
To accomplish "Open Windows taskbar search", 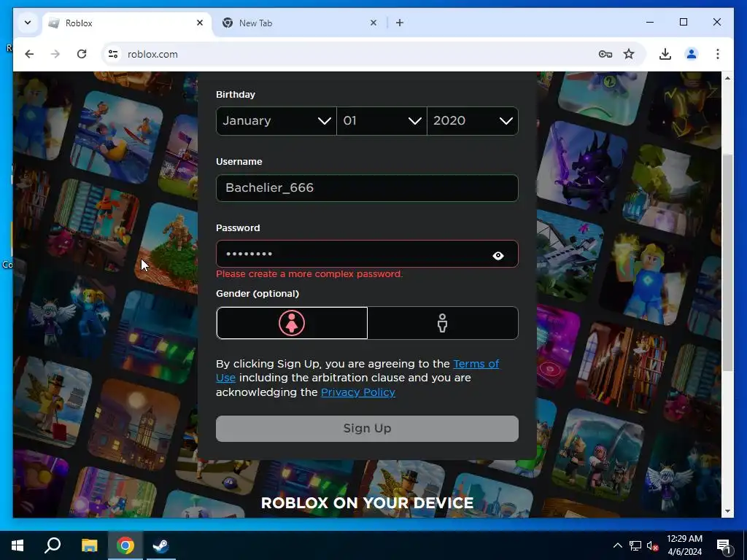I will [53, 545].
